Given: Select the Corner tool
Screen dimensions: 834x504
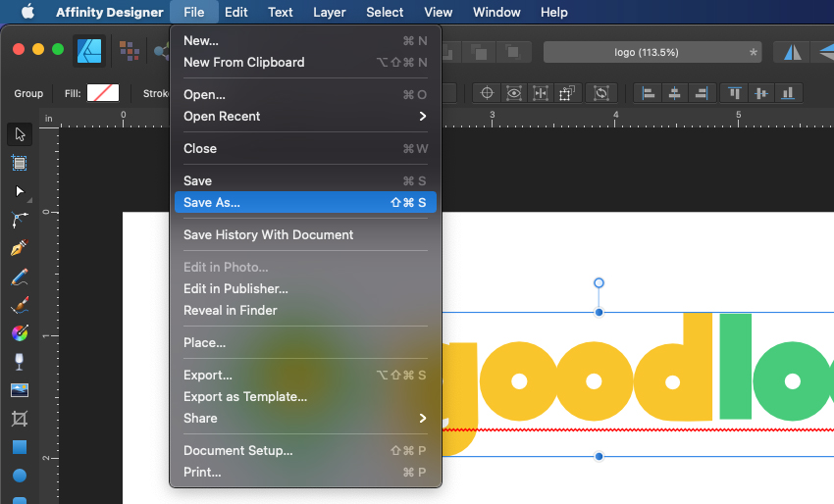Looking at the screenshot, I should pos(20,219).
